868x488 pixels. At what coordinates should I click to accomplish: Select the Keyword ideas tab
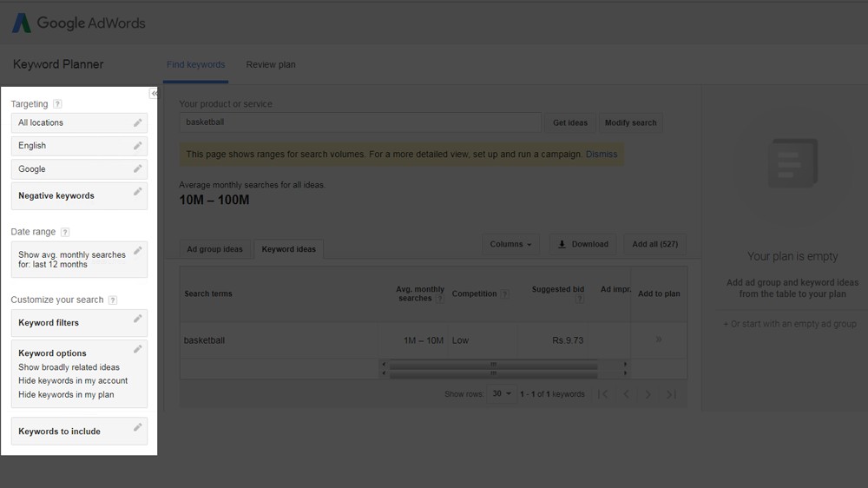(289, 249)
